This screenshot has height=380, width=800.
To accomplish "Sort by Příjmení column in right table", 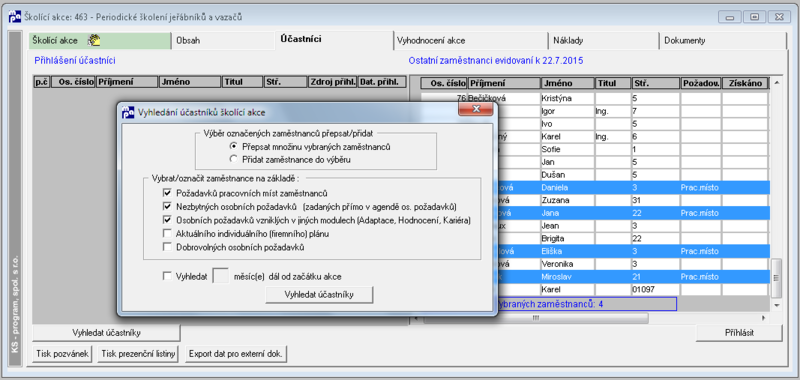I will coord(504,83).
